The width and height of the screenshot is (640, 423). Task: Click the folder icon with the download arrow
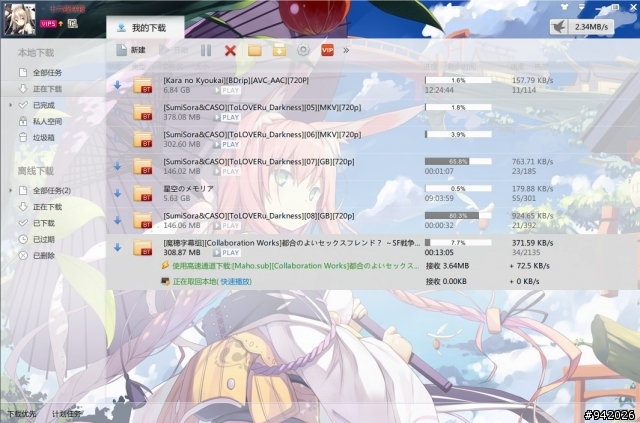tap(279, 50)
